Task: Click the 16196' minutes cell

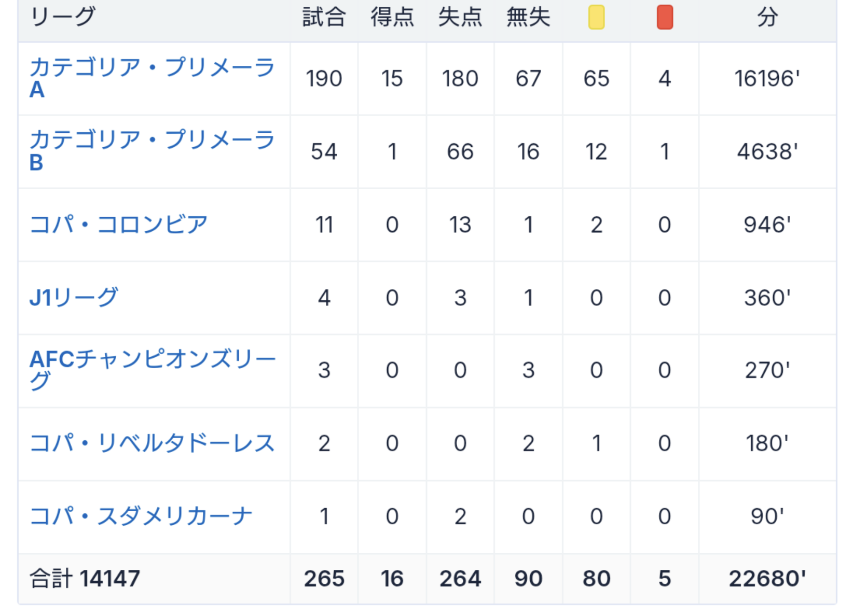Action: [x=767, y=79]
